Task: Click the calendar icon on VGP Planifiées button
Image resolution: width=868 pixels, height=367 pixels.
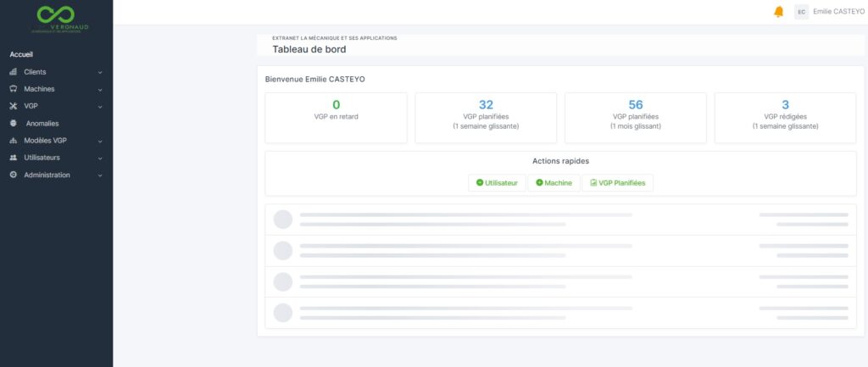Action: point(593,183)
